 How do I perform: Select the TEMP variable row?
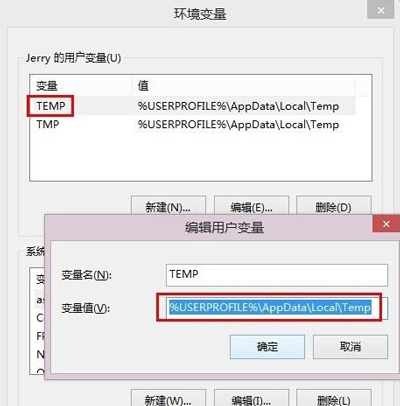tap(192, 106)
